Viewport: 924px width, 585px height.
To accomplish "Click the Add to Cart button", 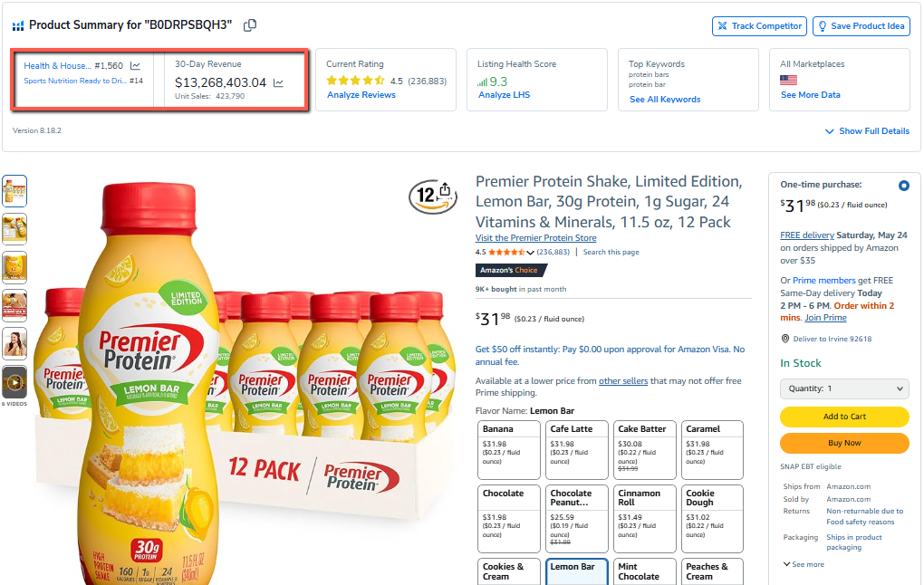I will point(844,417).
